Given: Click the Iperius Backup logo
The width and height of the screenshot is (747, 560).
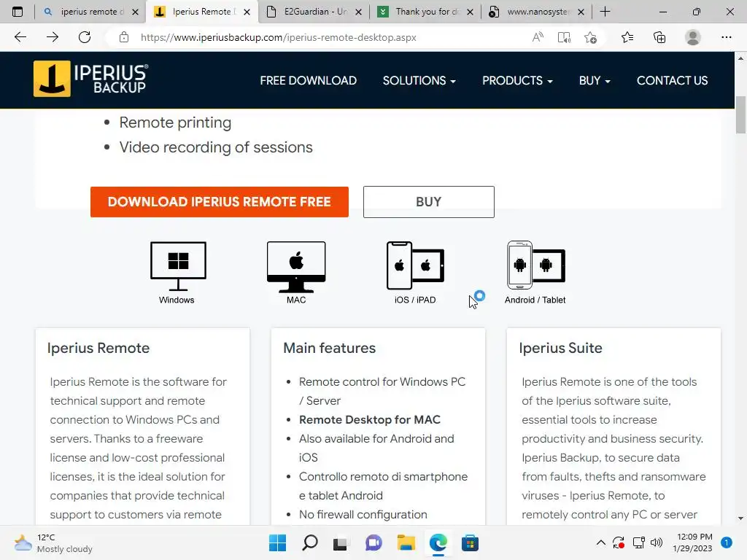Looking at the screenshot, I should pos(90,79).
